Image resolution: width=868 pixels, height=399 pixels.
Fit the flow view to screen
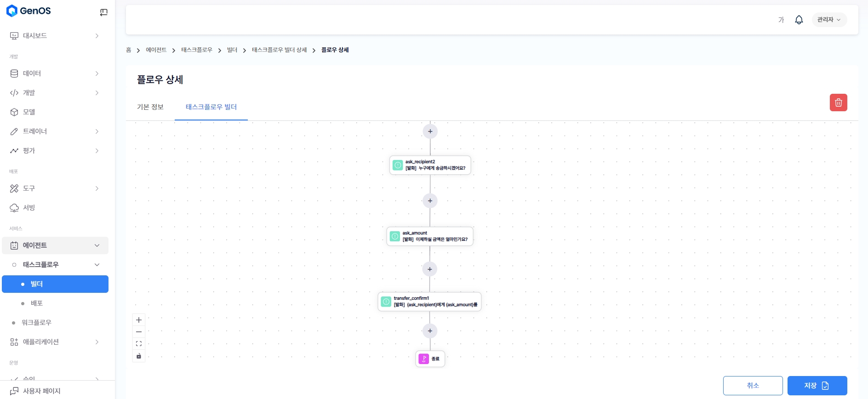[139, 344]
